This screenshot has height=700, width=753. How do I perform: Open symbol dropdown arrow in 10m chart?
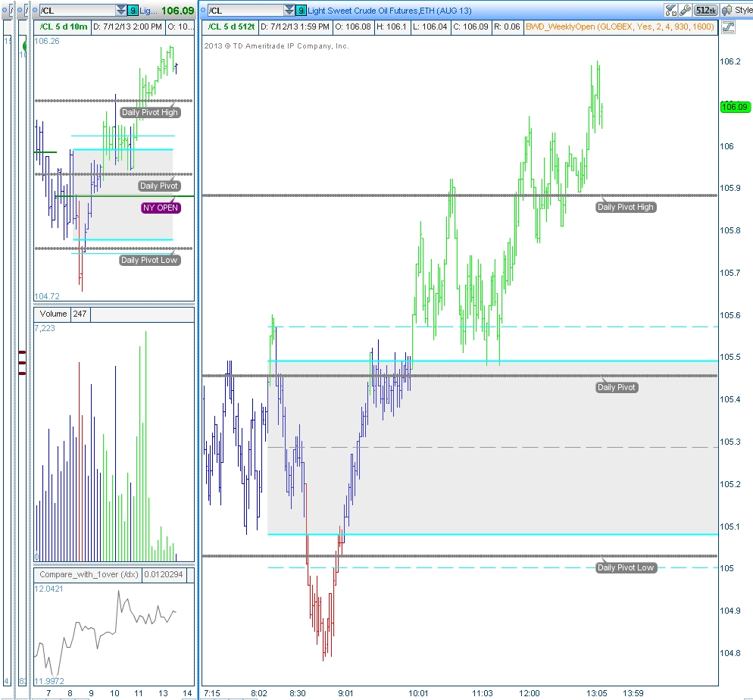pos(121,10)
